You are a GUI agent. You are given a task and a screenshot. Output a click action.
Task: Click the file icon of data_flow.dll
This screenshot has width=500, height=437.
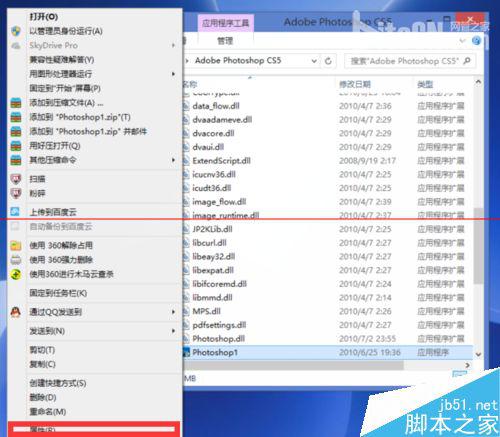(186, 106)
